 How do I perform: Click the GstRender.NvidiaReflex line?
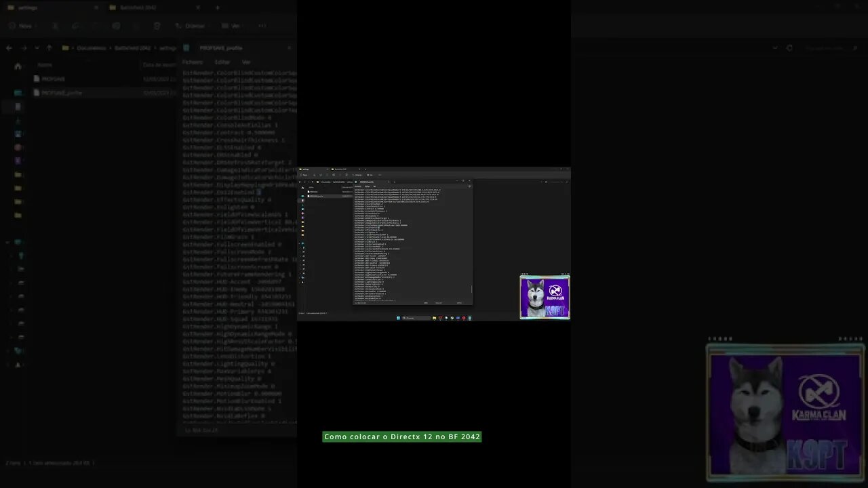pyautogui.click(x=223, y=416)
